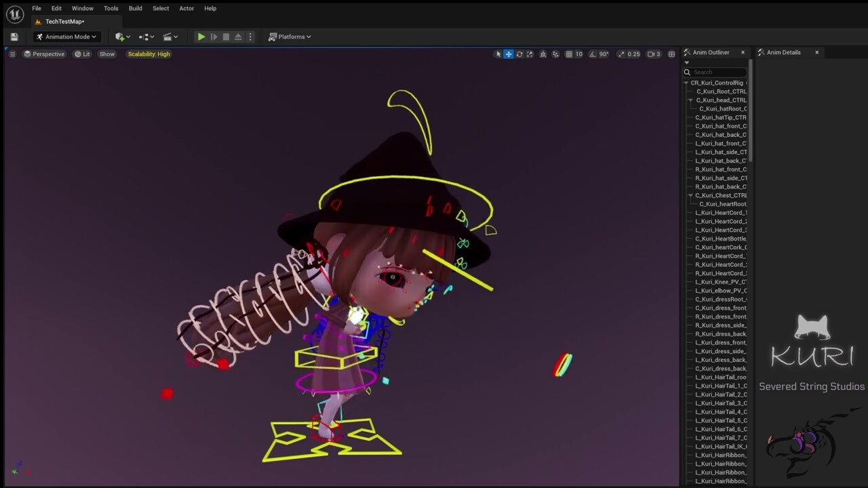Toggle surface snapping in the viewport
The height and width of the screenshot is (488, 868).
point(543,54)
